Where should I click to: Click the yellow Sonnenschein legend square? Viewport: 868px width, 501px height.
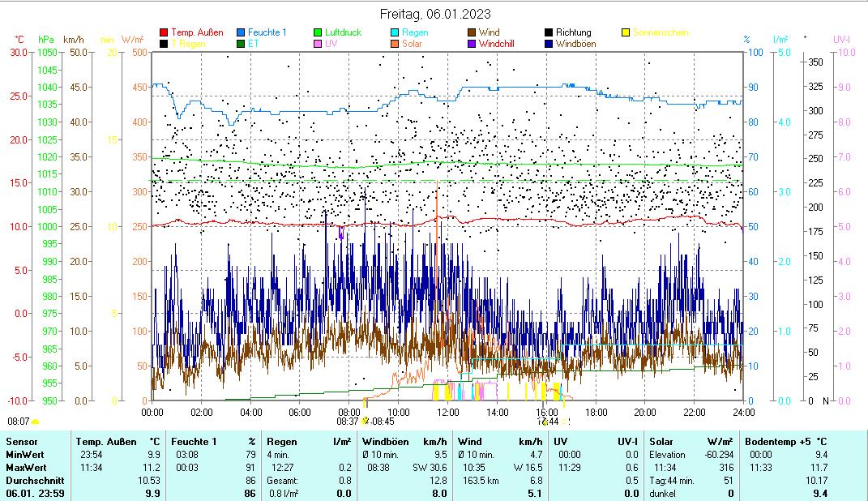(x=626, y=33)
